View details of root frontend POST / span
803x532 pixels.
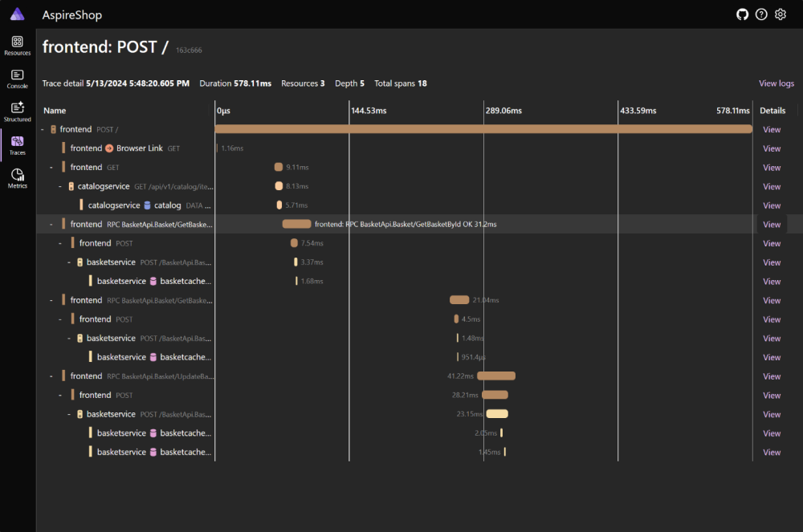tap(771, 130)
